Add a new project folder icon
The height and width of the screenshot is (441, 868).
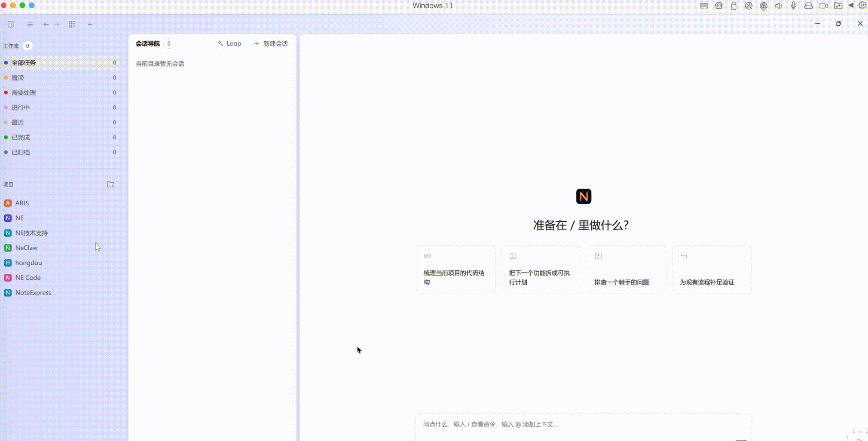pos(110,184)
